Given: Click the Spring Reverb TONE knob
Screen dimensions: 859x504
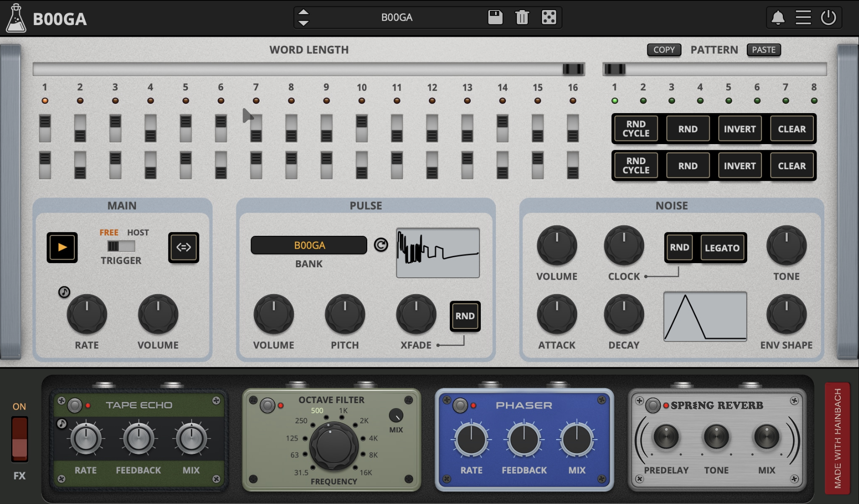Looking at the screenshot, I should pyautogui.click(x=716, y=437).
